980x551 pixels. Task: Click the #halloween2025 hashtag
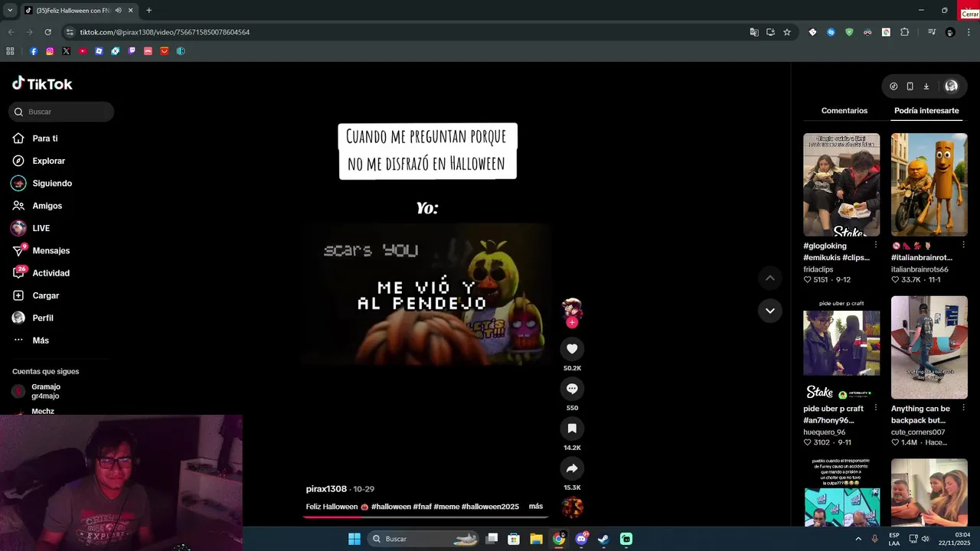pyautogui.click(x=490, y=507)
